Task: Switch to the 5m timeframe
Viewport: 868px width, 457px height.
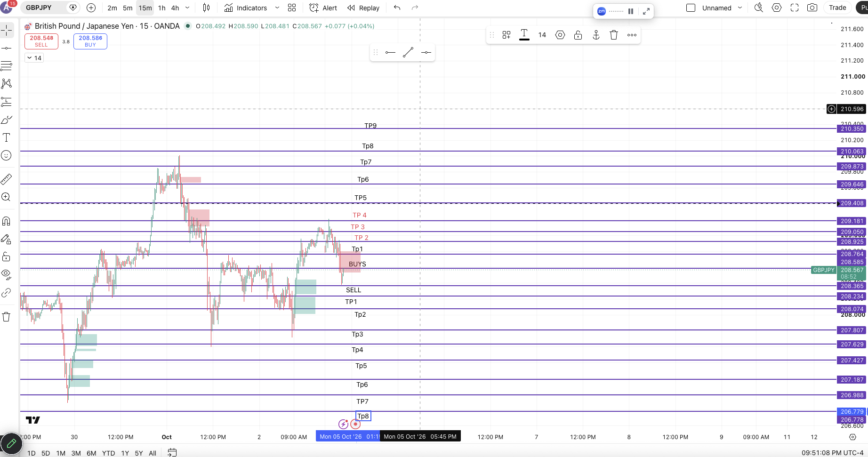Action: (128, 8)
